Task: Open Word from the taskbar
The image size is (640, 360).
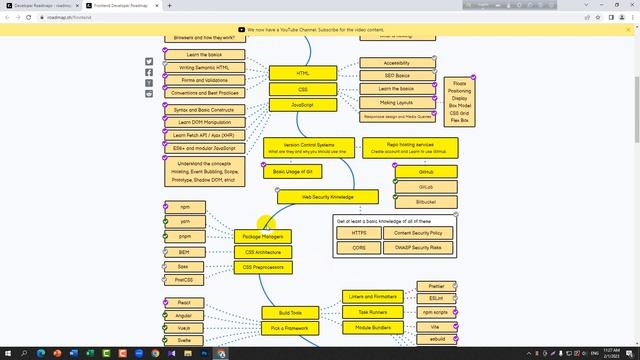Action: pos(73,353)
